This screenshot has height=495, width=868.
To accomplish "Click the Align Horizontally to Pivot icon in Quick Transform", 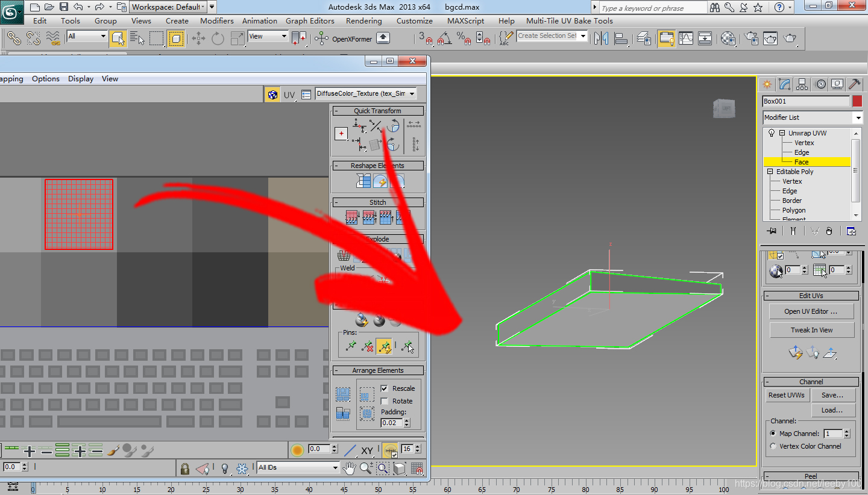I will coord(359,125).
